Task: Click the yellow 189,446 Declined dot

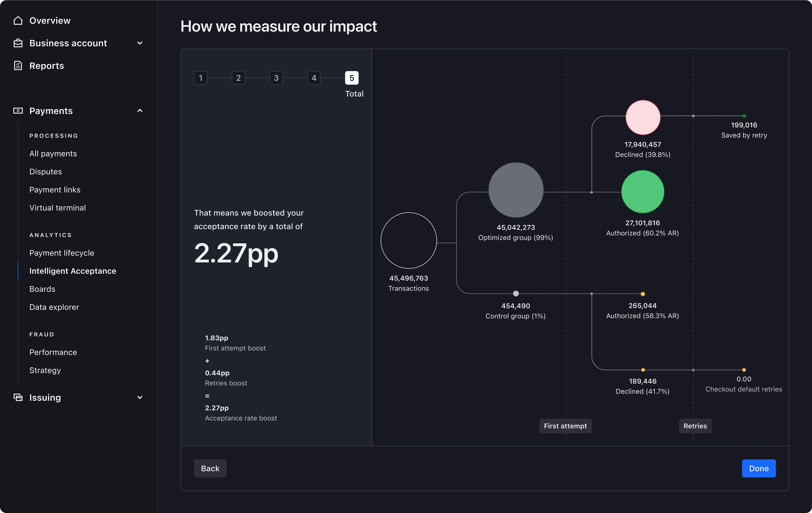Action: (643, 370)
